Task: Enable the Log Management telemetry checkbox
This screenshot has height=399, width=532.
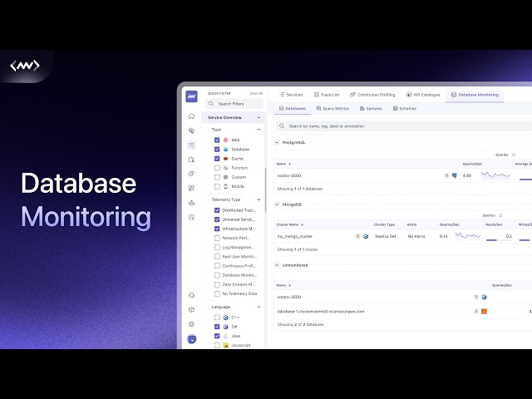Action: (x=217, y=248)
